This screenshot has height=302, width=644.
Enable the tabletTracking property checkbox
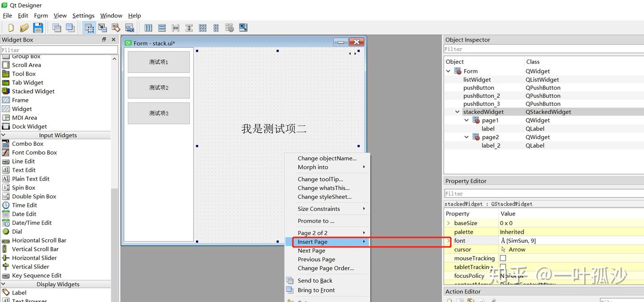tap(503, 267)
